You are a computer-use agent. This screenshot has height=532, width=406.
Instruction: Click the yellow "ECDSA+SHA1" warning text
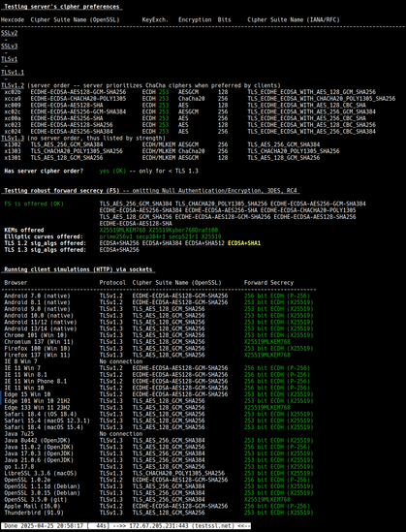244,243
